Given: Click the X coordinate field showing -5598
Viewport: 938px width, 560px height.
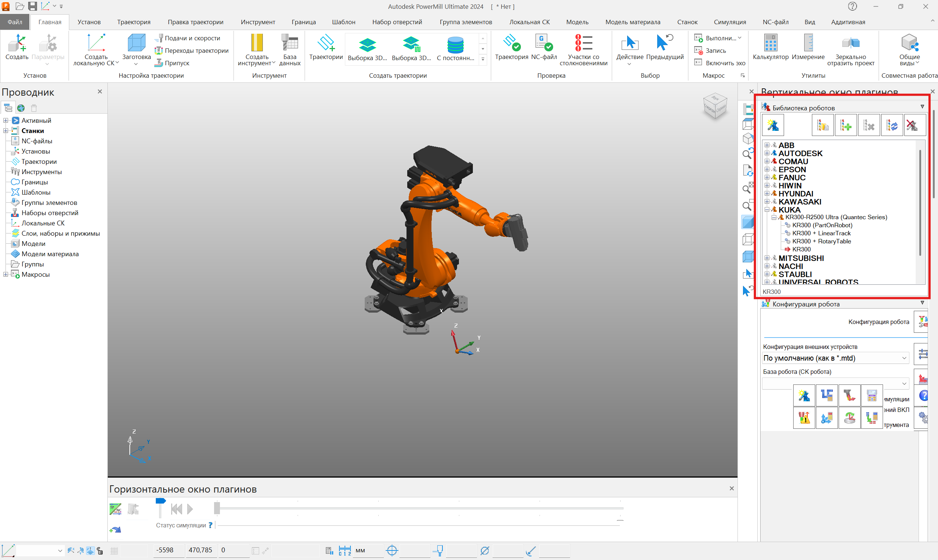Looking at the screenshot, I should pyautogui.click(x=169, y=550).
